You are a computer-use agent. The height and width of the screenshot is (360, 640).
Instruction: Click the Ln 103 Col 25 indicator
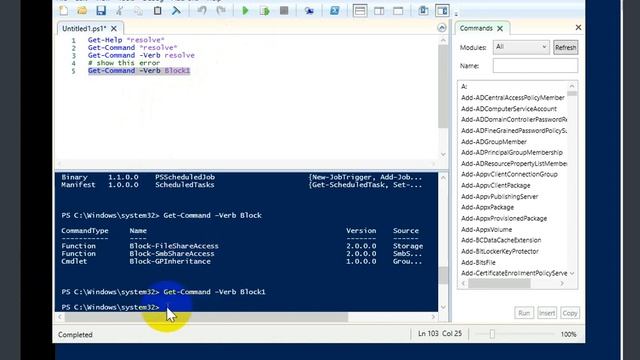coord(440,333)
